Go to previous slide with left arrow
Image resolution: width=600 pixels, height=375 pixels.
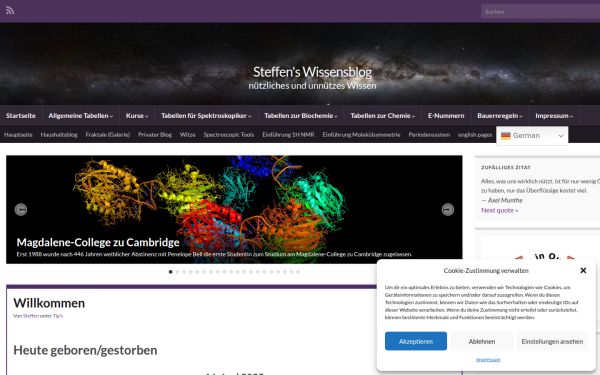click(x=21, y=210)
